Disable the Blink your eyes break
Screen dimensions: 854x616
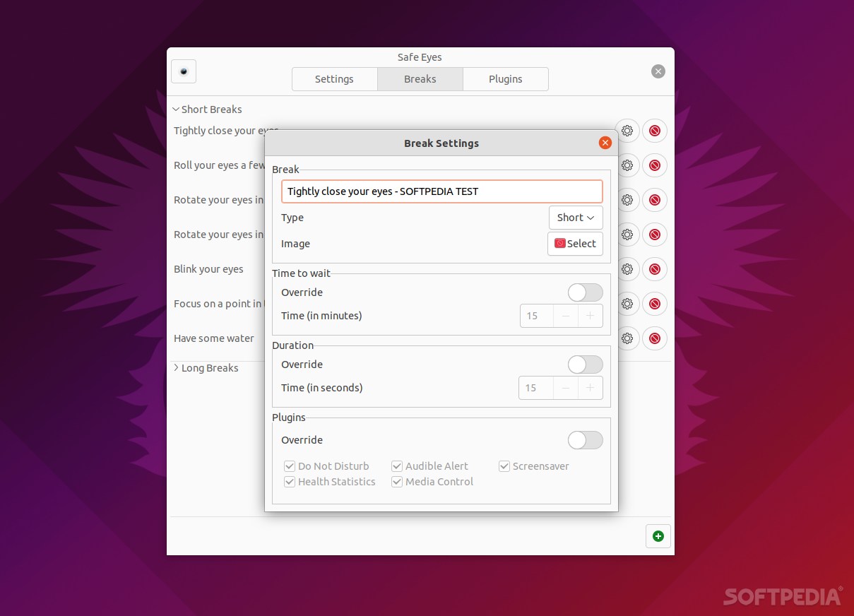(x=655, y=269)
